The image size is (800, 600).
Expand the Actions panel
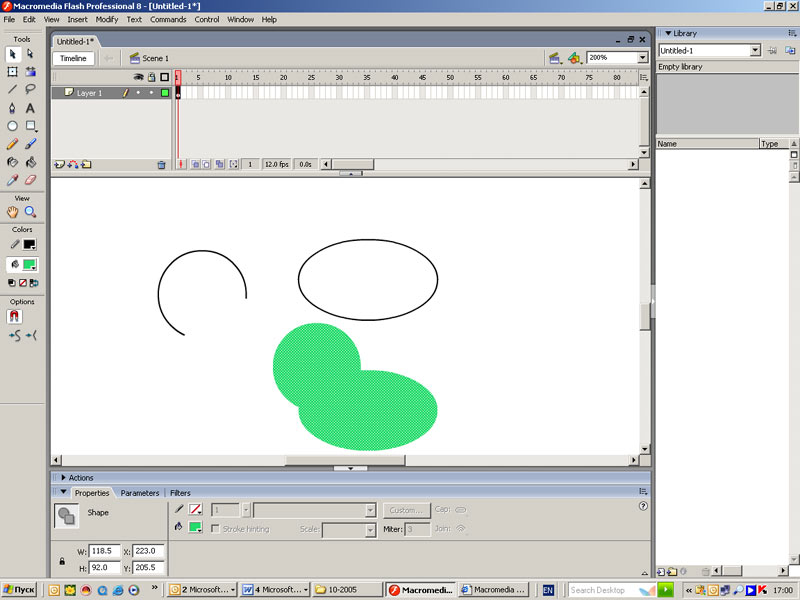[x=64, y=478]
